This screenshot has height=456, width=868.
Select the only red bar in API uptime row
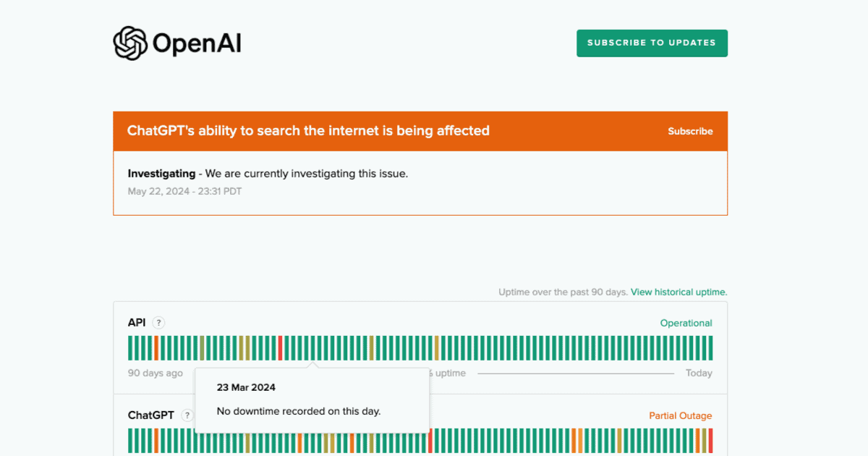click(x=281, y=348)
